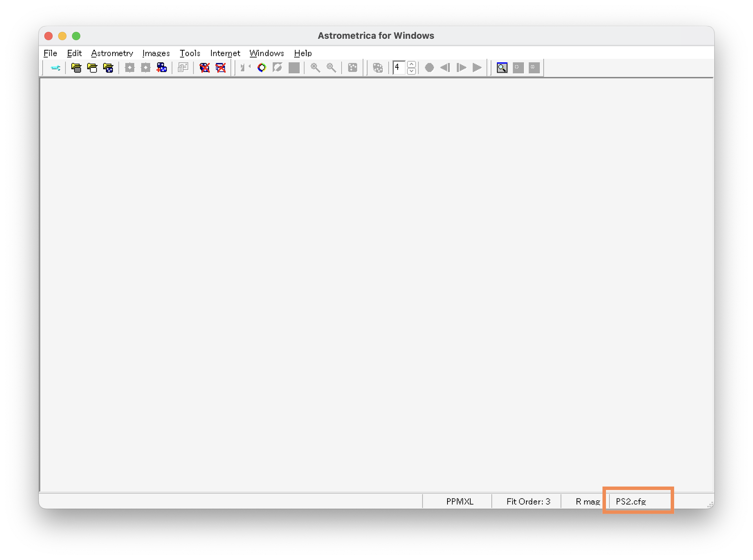Click the 'R mag' status entry
The image size is (753, 560).
point(587,502)
